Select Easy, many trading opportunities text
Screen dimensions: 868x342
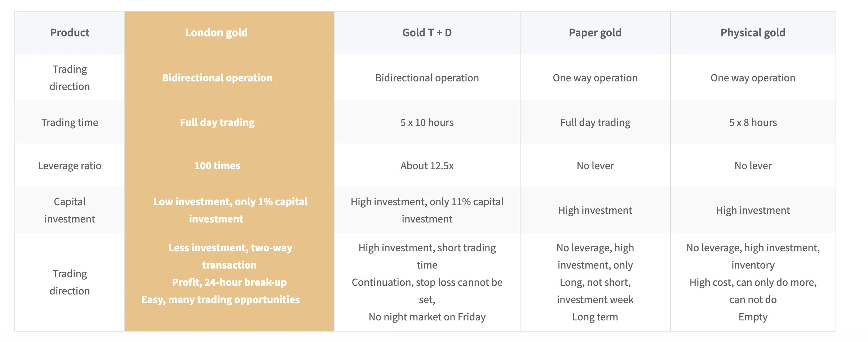pyautogui.click(x=221, y=300)
